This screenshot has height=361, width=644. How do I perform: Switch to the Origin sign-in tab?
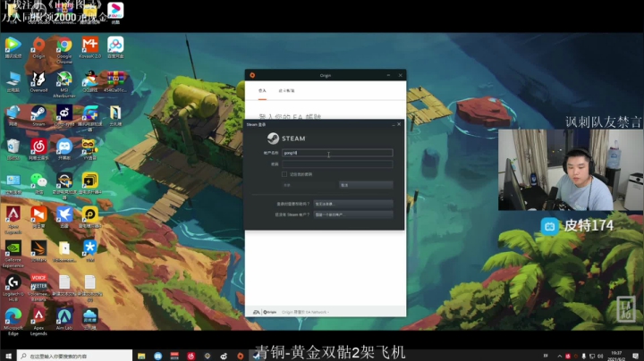click(262, 90)
